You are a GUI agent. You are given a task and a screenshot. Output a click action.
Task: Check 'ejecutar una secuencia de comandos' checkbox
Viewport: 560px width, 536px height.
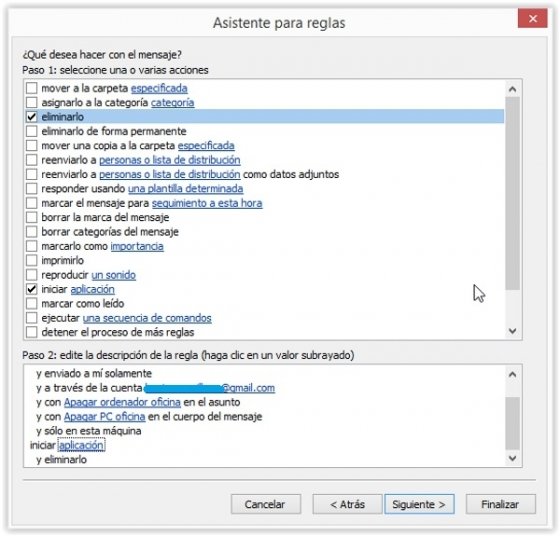31,318
